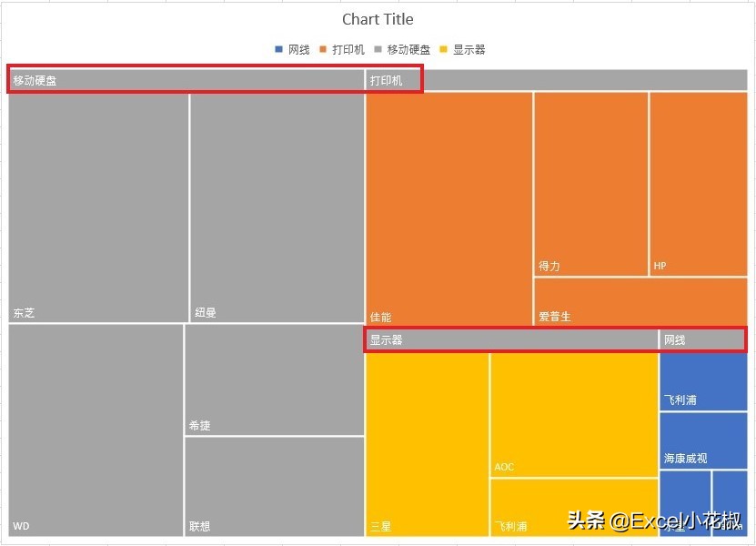The image size is (756, 546).
Task: Click the blue 网线 legend swatch
Action: 279,50
